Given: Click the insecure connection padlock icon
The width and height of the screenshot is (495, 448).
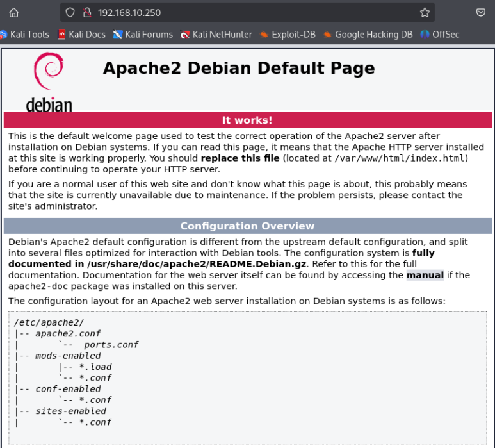Looking at the screenshot, I should click(x=87, y=13).
